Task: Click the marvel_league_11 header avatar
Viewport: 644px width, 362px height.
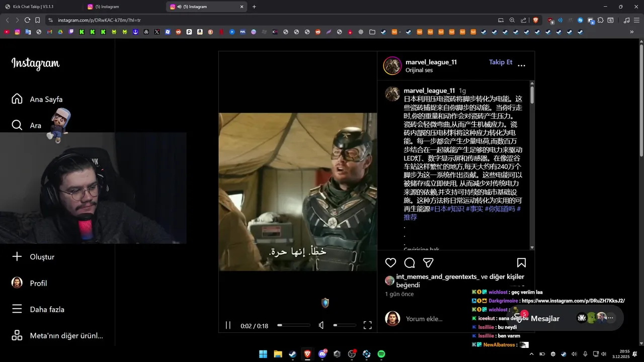Action: 392,65
